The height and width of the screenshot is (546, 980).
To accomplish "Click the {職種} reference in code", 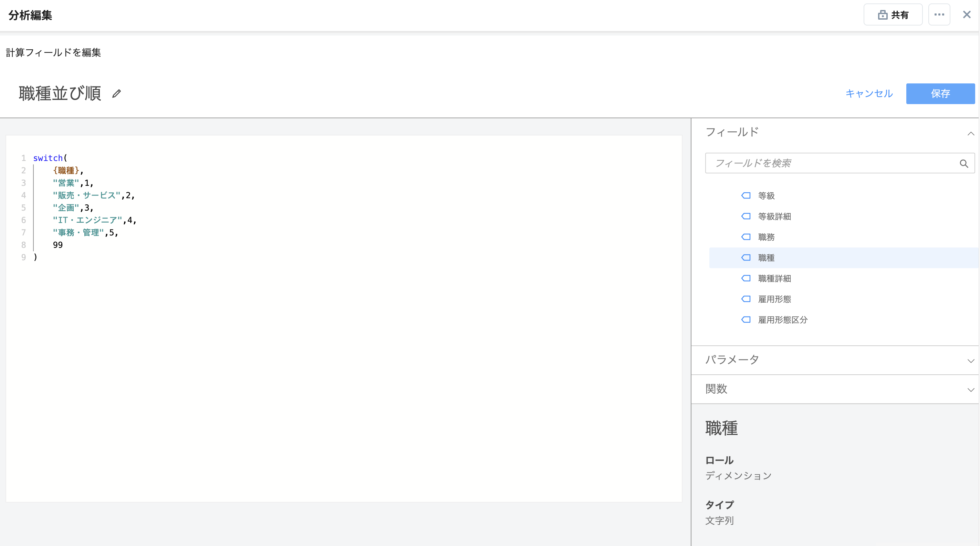I will pyautogui.click(x=66, y=171).
